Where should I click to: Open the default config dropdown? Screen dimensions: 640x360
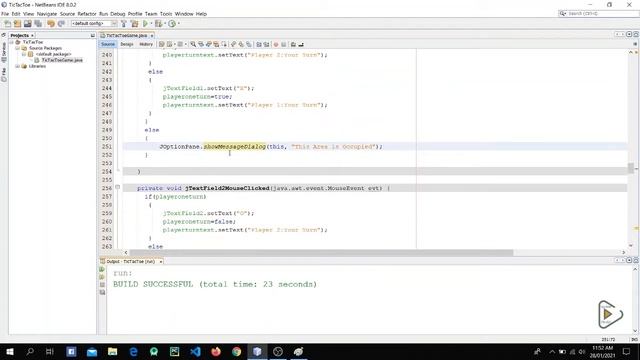[94, 24]
